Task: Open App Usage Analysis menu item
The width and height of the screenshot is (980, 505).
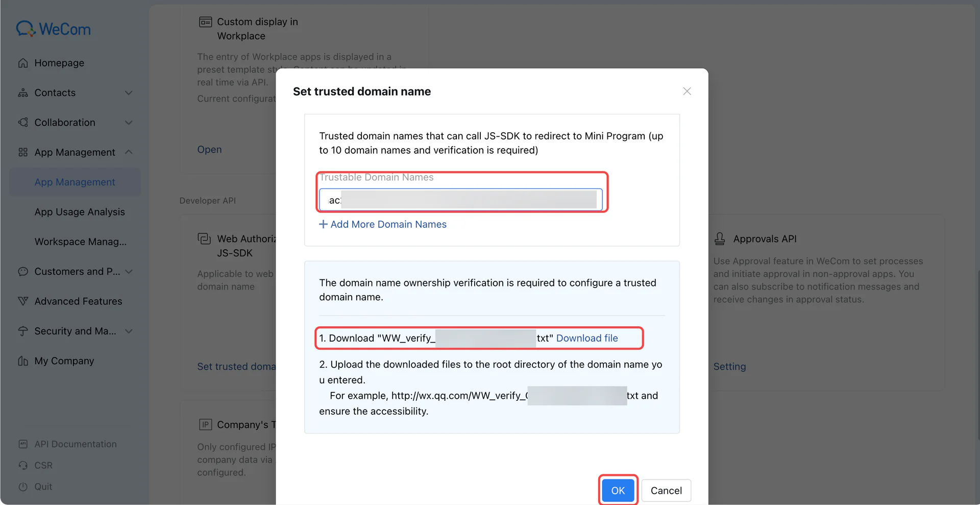Action: [x=80, y=212]
